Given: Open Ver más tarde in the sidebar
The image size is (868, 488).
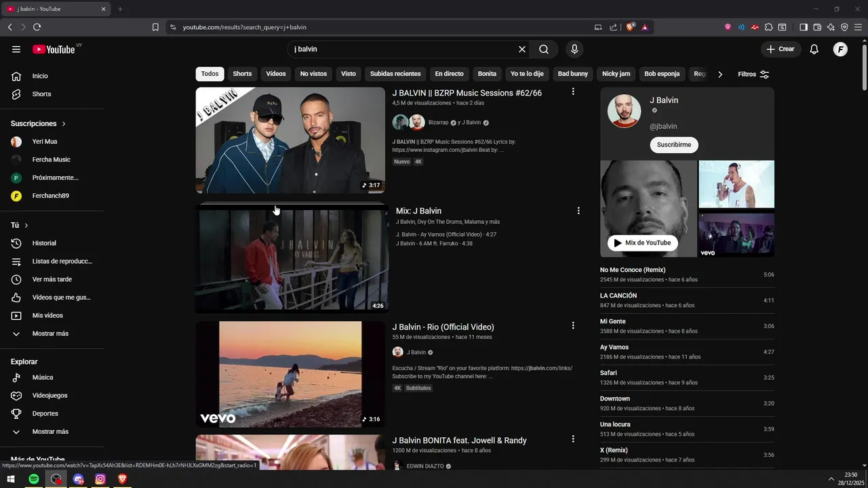Looking at the screenshot, I should coord(52,279).
